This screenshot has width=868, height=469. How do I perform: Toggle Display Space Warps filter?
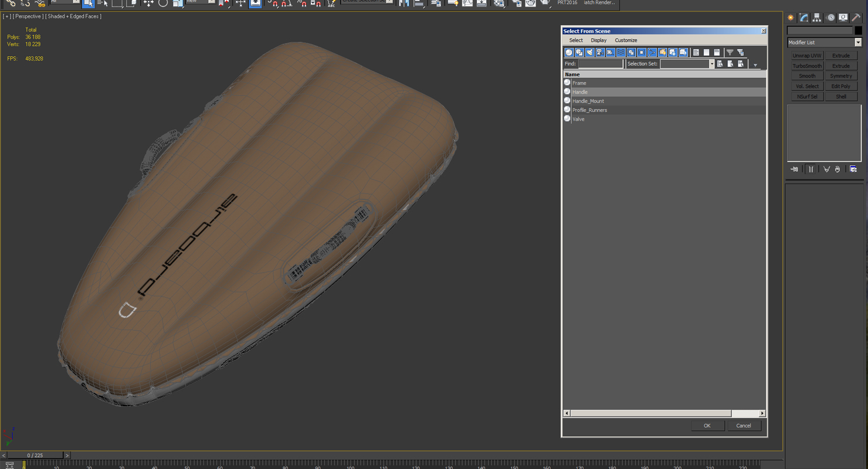(x=621, y=53)
